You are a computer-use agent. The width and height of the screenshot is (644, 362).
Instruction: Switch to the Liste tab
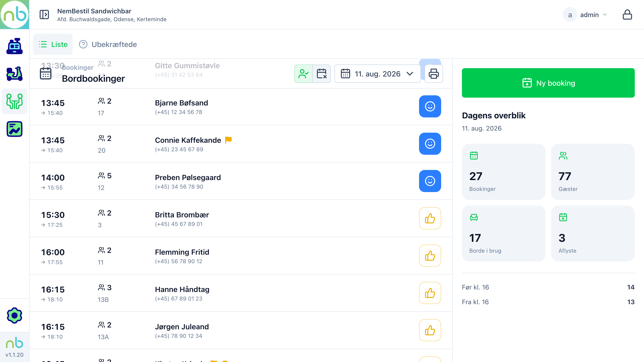(53, 44)
